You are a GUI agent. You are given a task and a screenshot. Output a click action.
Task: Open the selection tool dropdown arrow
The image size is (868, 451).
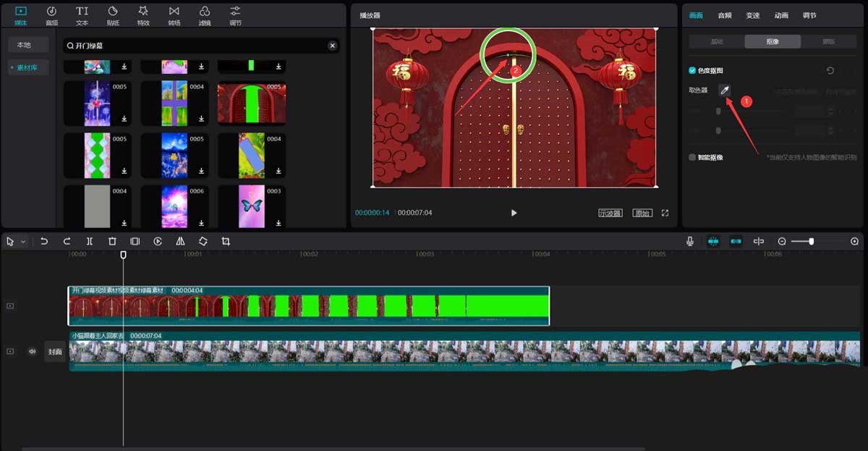pyautogui.click(x=23, y=241)
